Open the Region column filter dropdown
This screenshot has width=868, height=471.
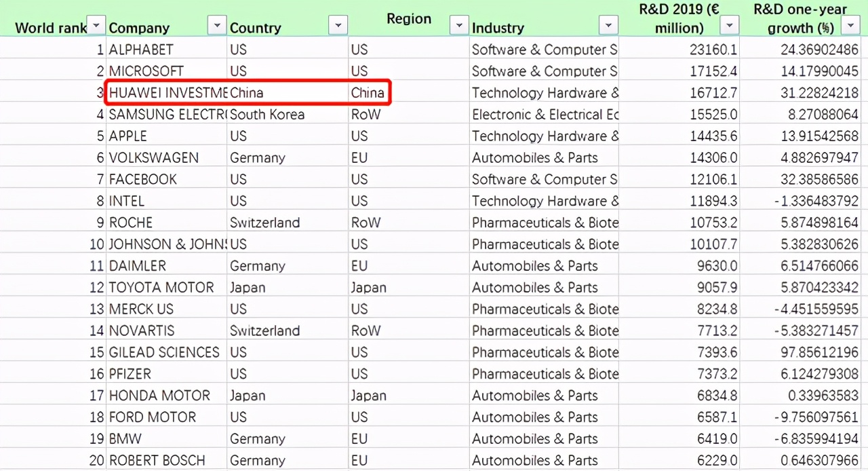459,26
